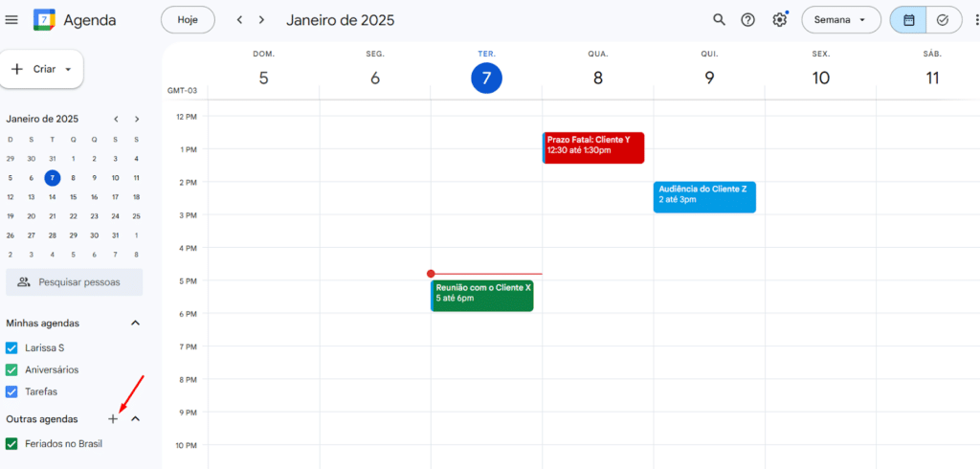Click the Hoje button
980x469 pixels.
(188, 20)
